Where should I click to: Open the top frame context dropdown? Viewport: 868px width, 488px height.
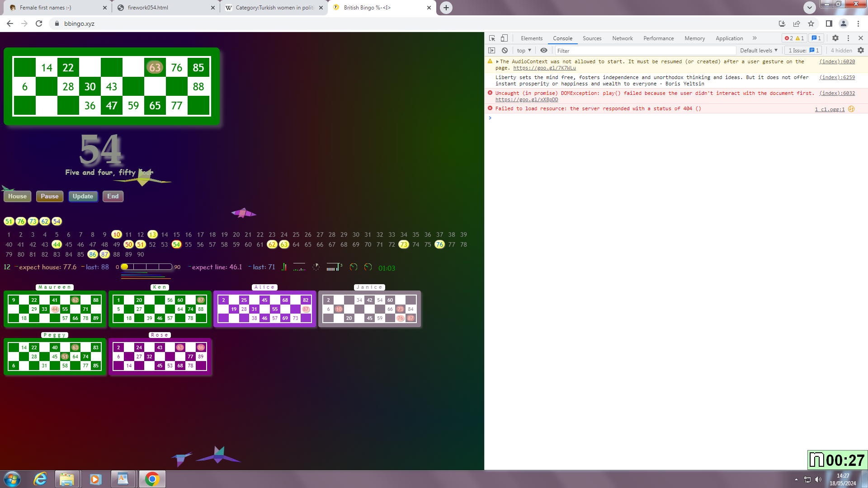pos(523,51)
